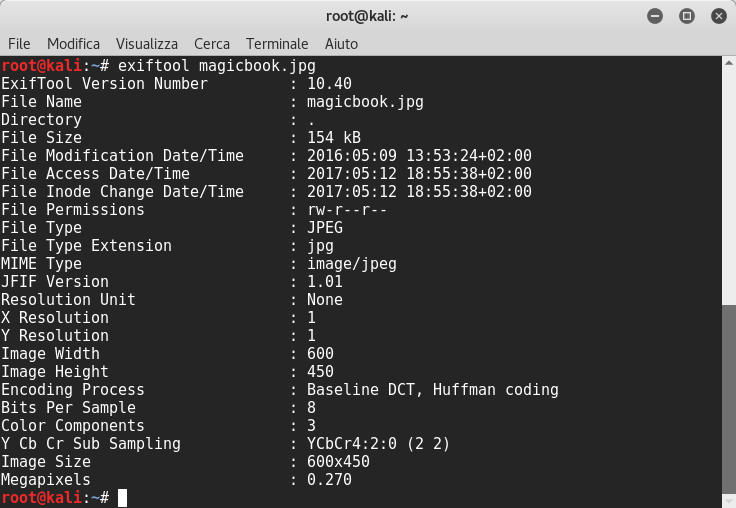Click the typed command exiftool magicbook.jpg
736x508 pixels.
coord(216,66)
